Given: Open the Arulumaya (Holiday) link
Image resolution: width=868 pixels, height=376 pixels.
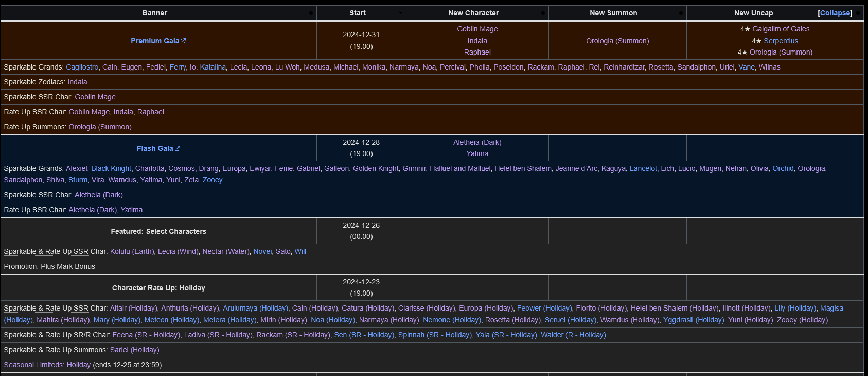Looking at the screenshot, I should 255,308.
